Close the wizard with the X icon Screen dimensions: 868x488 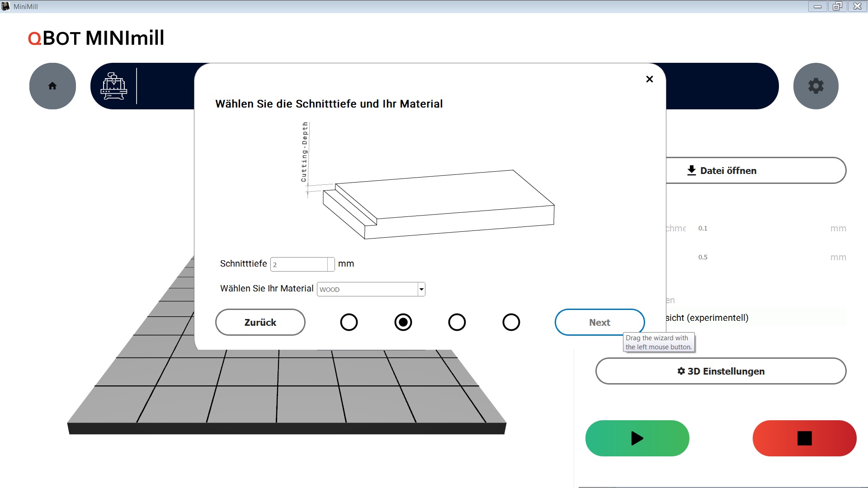[650, 79]
